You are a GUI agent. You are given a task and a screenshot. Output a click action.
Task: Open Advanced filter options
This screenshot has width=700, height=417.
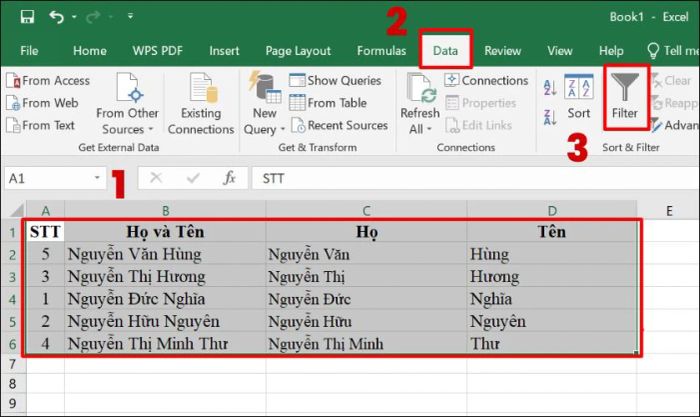(675, 125)
